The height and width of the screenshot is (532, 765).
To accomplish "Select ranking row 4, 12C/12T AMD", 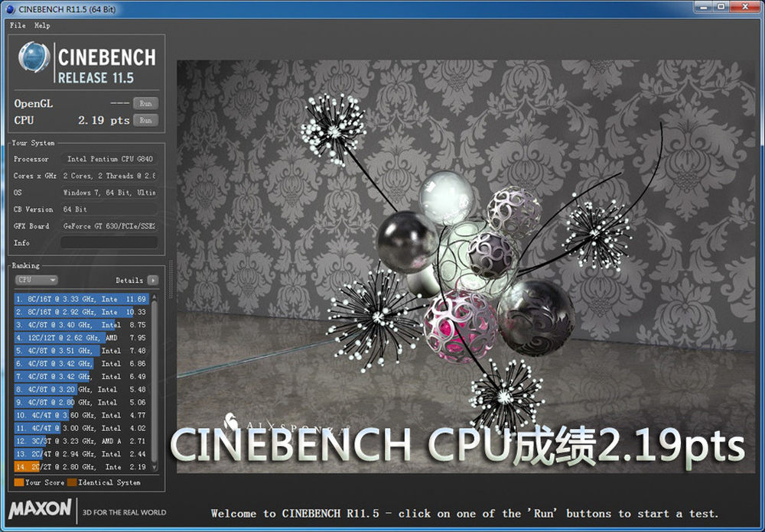I will click(x=82, y=337).
